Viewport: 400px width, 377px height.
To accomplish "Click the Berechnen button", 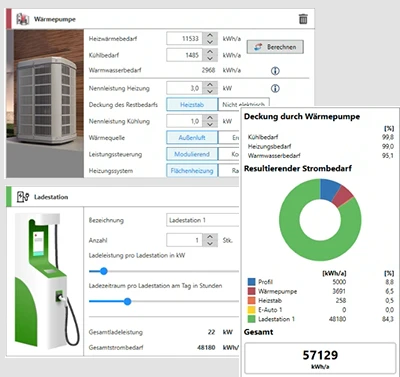I will tap(275, 47).
